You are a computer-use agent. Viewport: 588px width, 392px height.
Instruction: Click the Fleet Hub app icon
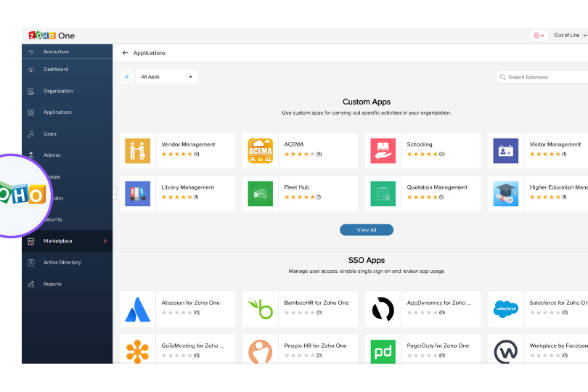click(260, 193)
